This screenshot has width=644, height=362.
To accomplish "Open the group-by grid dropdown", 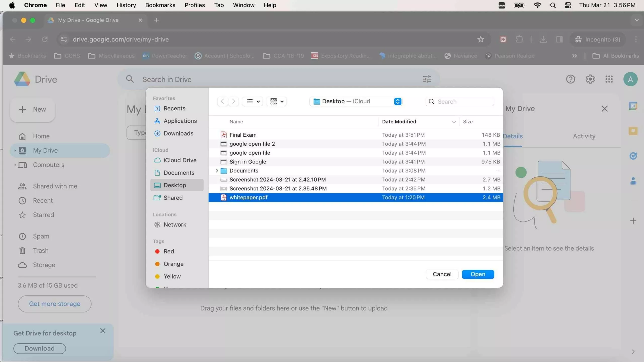I will coord(276,101).
